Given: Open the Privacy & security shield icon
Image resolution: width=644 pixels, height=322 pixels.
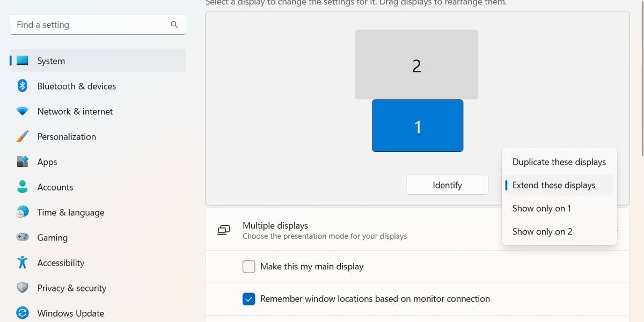Looking at the screenshot, I should pyautogui.click(x=23, y=288).
